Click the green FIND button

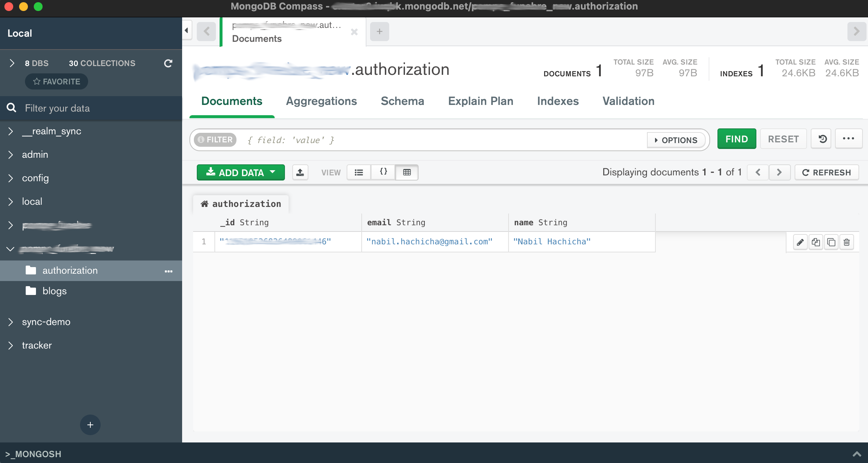coord(737,139)
